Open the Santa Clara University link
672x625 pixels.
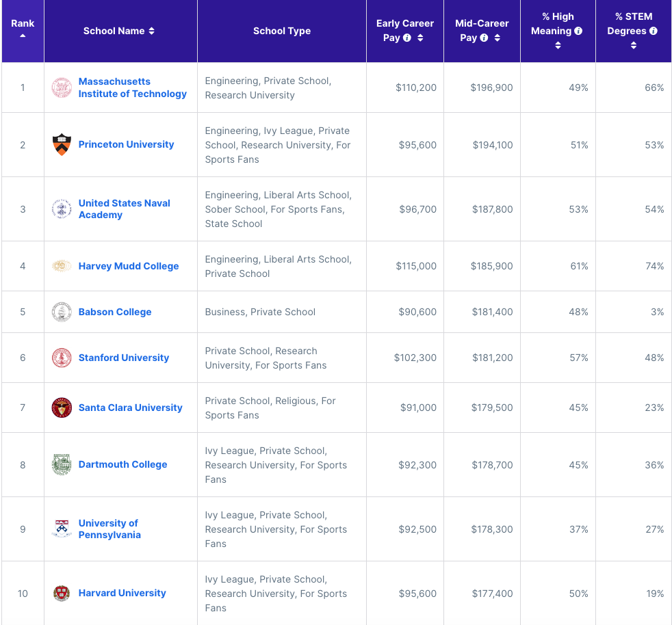tap(130, 408)
